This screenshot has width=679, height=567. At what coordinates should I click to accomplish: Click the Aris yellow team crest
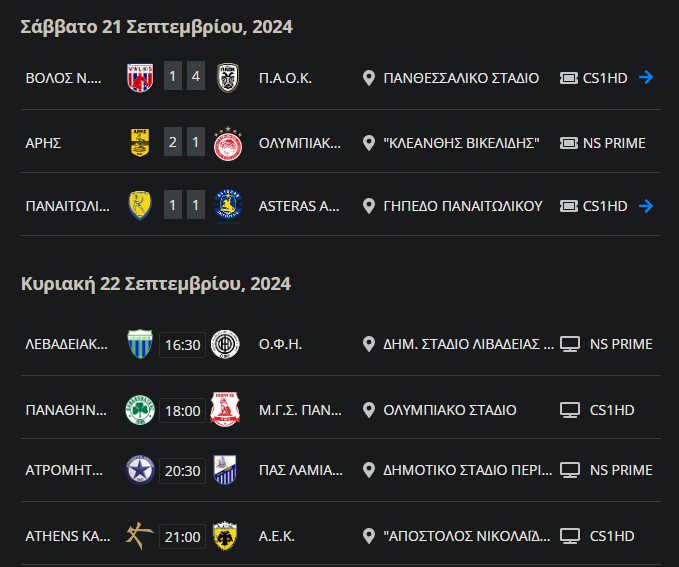click(140, 142)
